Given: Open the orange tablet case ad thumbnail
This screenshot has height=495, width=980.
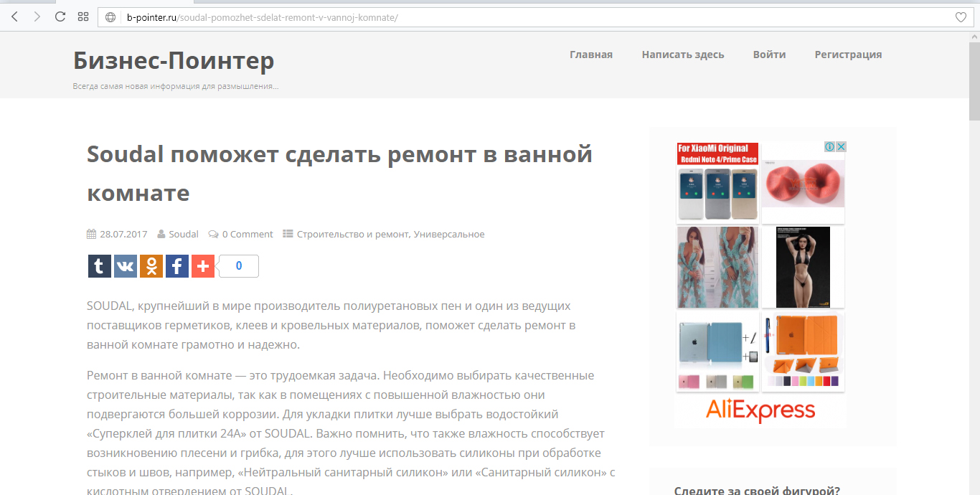Looking at the screenshot, I should pos(803,351).
